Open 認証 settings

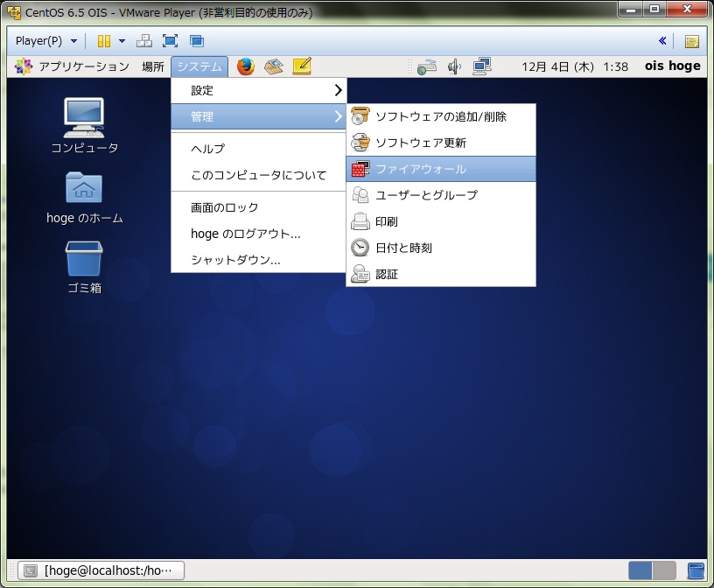(441, 274)
